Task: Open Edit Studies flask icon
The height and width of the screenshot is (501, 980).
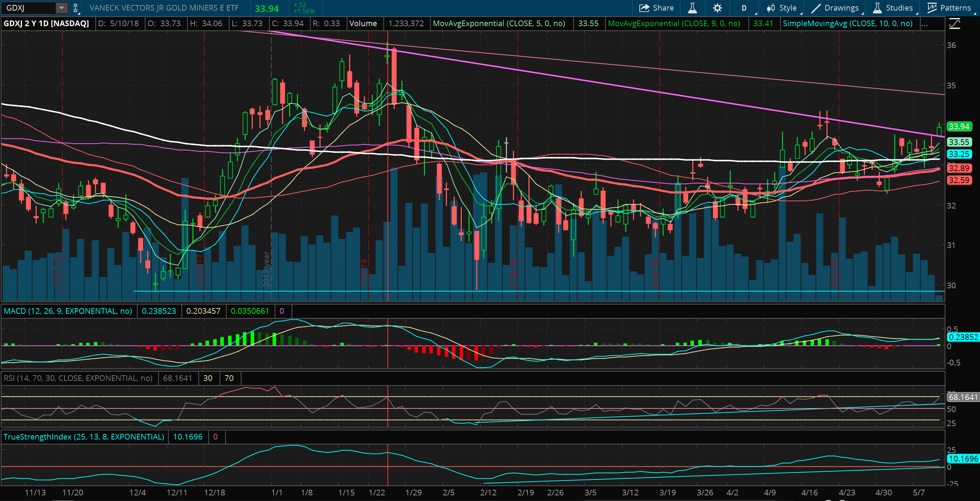Action: tap(692, 8)
